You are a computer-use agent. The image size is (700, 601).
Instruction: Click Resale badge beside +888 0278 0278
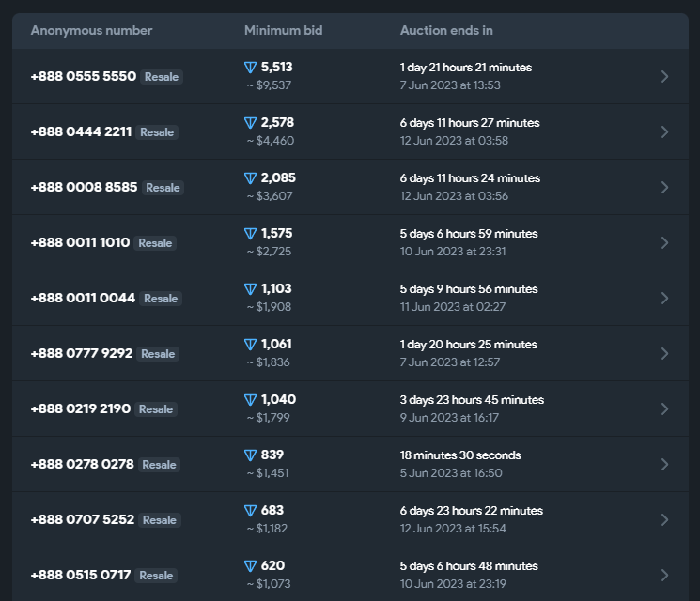click(159, 465)
